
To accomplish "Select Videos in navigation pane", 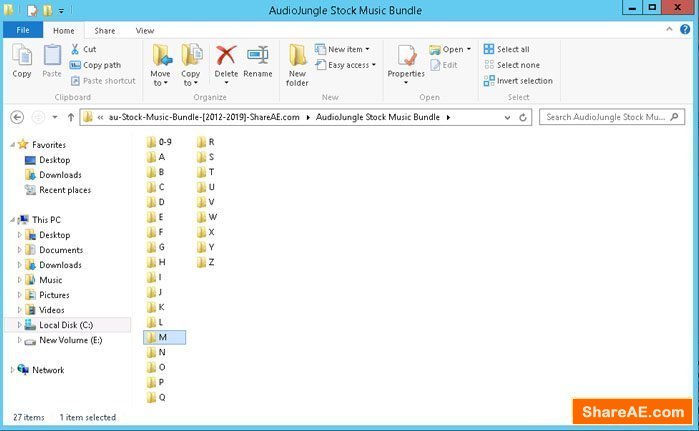I will tap(52, 310).
